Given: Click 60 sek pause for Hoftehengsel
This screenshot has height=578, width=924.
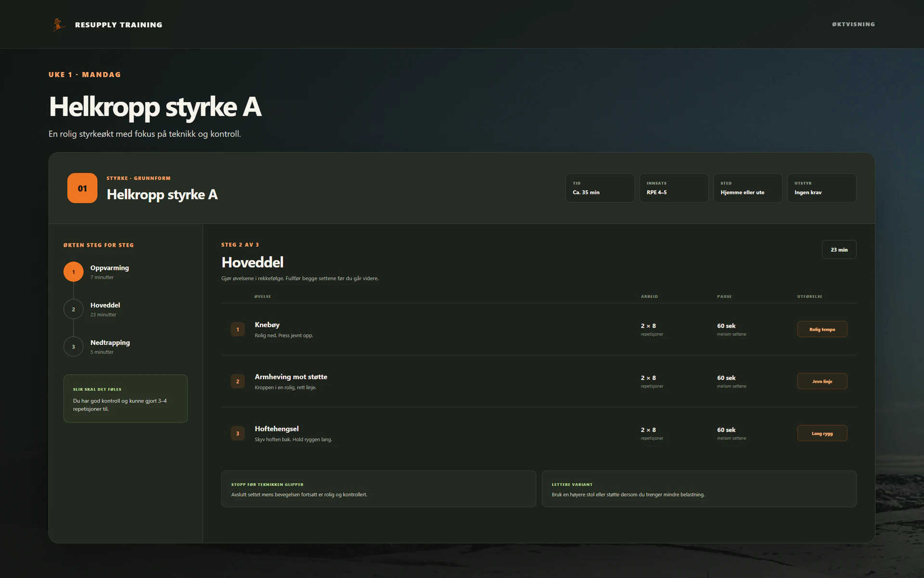Looking at the screenshot, I should tap(726, 430).
